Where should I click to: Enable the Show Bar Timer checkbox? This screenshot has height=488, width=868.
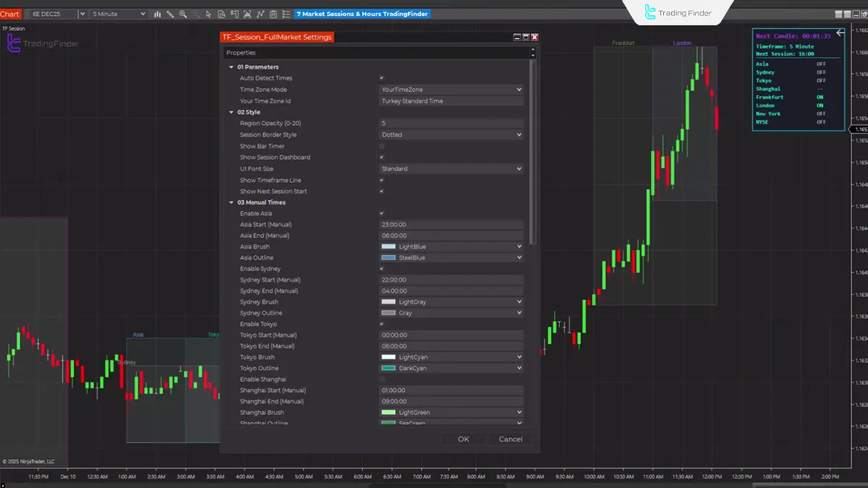[381, 146]
